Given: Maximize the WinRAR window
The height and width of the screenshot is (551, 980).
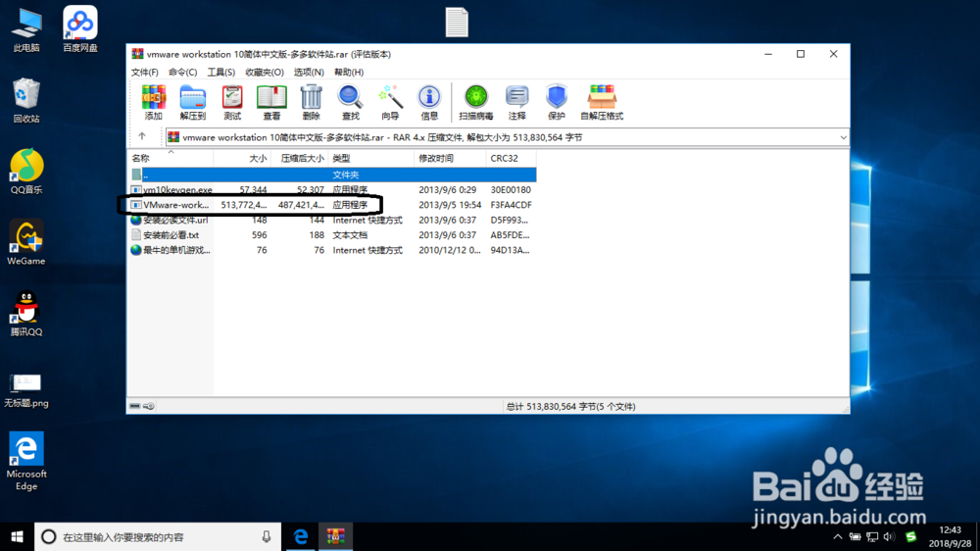Looking at the screenshot, I should point(801,54).
